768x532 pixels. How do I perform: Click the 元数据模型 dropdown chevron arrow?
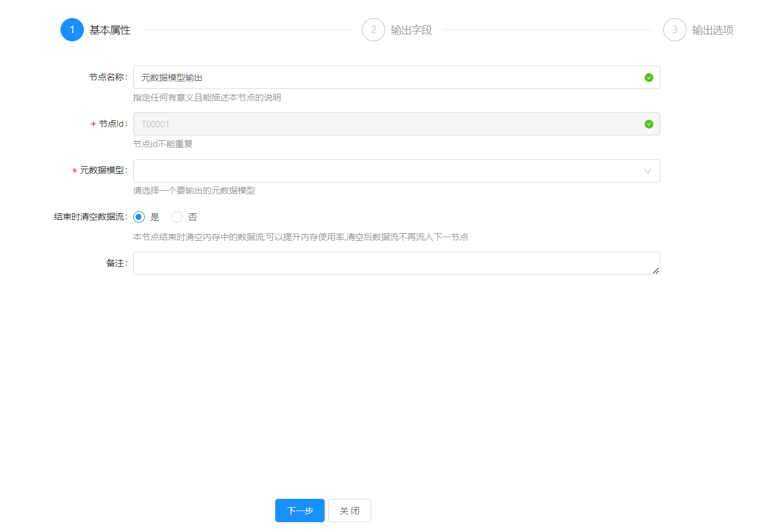(x=648, y=171)
